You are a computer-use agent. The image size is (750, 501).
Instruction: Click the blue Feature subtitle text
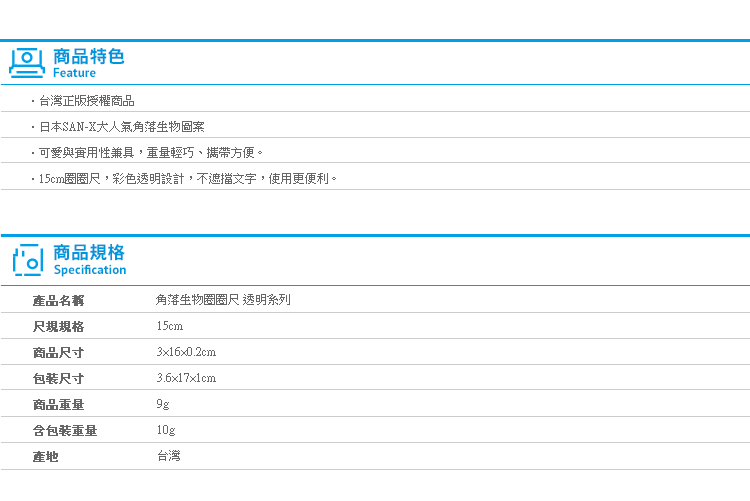click(x=74, y=73)
